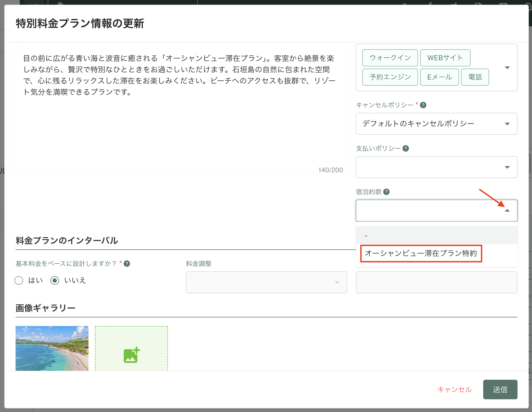The height and width of the screenshot is (412, 532).
Task: Open the キャンセルポリシー dropdown
Action: click(437, 124)
